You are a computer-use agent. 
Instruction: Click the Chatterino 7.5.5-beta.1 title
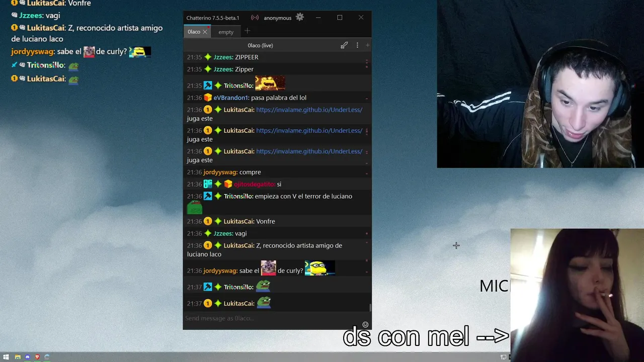click(213, 18)
